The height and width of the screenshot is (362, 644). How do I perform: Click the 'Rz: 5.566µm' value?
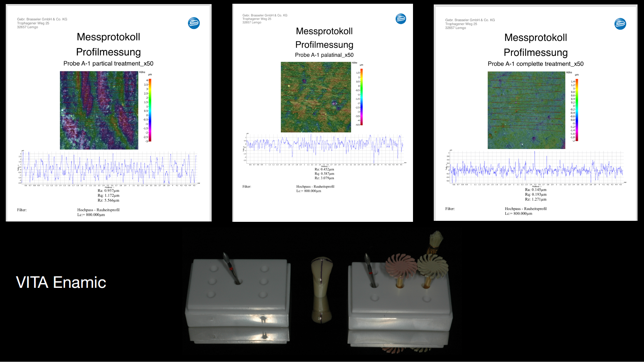(x=109, y=200)
